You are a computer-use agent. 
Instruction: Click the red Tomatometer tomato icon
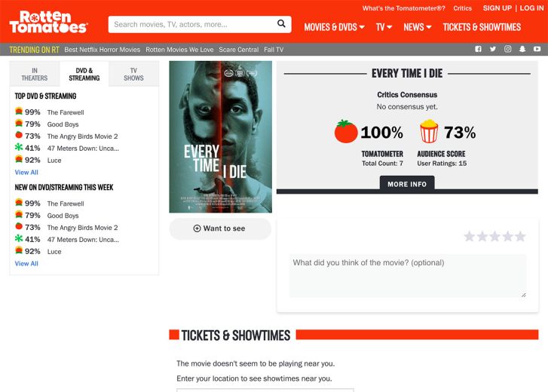tap(346, 132)
